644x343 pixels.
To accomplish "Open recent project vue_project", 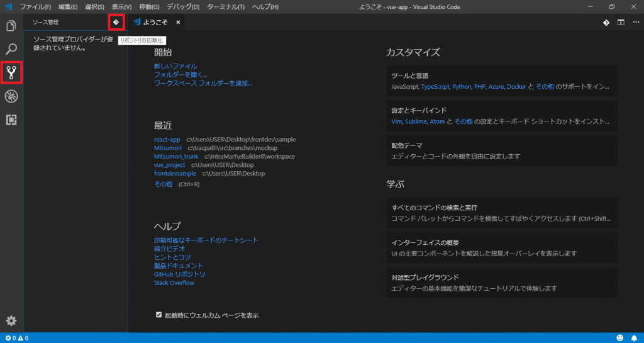I will (x=170, y=165).
